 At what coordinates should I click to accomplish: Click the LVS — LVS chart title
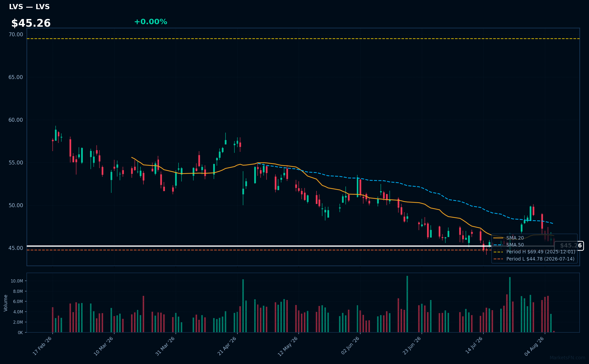(29, 7)
